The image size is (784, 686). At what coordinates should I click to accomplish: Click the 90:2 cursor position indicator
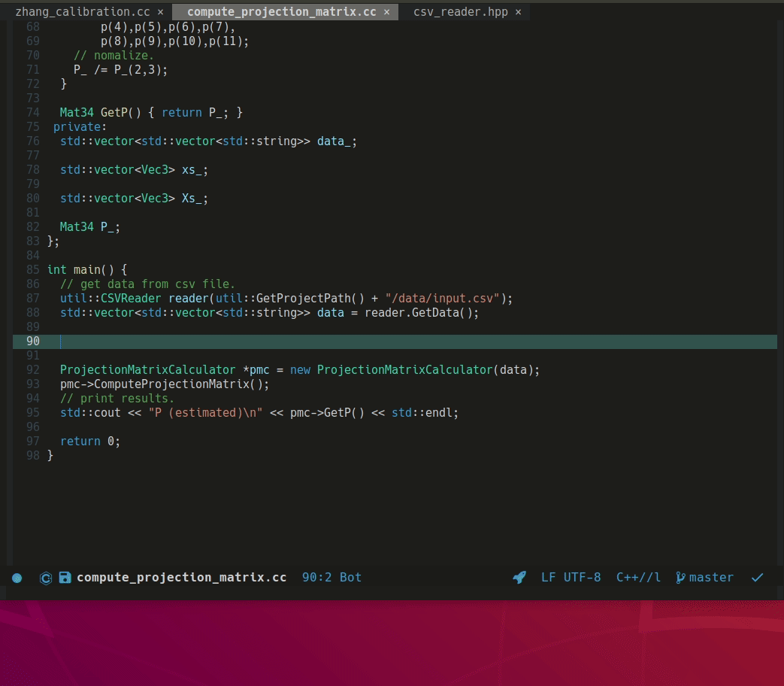coord(317,578)
